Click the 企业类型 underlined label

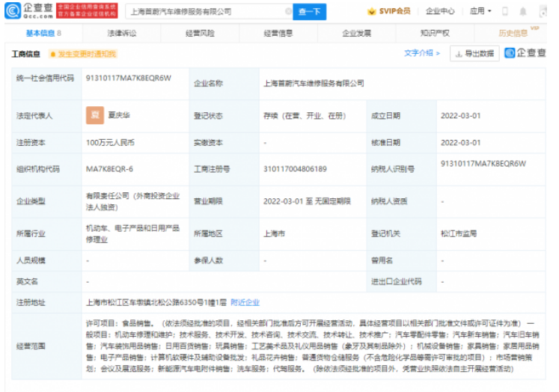(x=31, y=201)
